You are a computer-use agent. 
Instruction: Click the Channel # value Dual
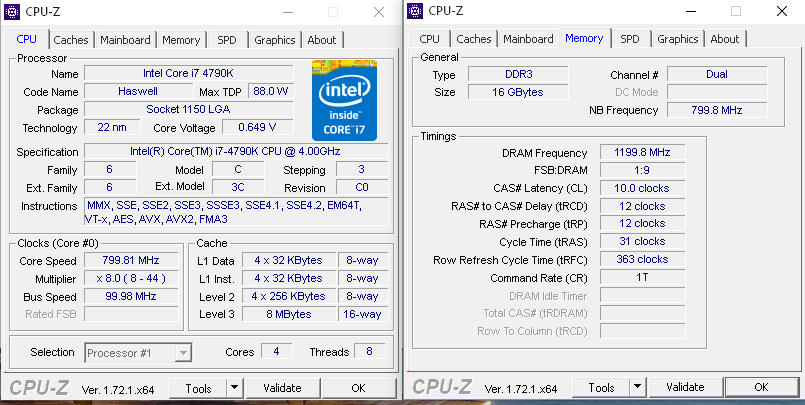[717, 74]
